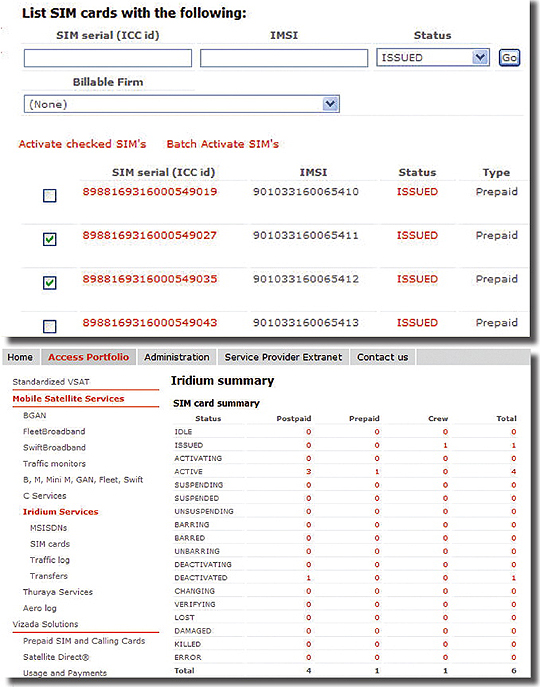Open Satellite Direct in the sidebar

(x=56, y=657)
